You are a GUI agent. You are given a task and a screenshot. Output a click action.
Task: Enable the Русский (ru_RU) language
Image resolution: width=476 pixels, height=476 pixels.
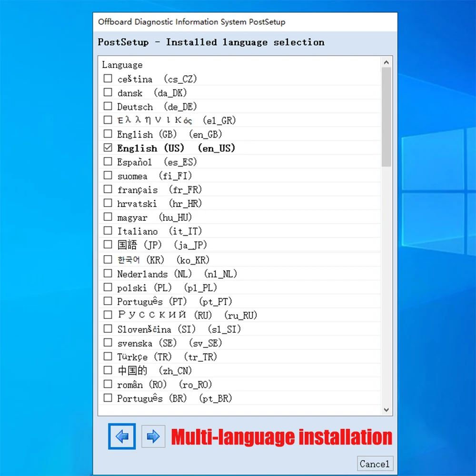click(108, 314)
